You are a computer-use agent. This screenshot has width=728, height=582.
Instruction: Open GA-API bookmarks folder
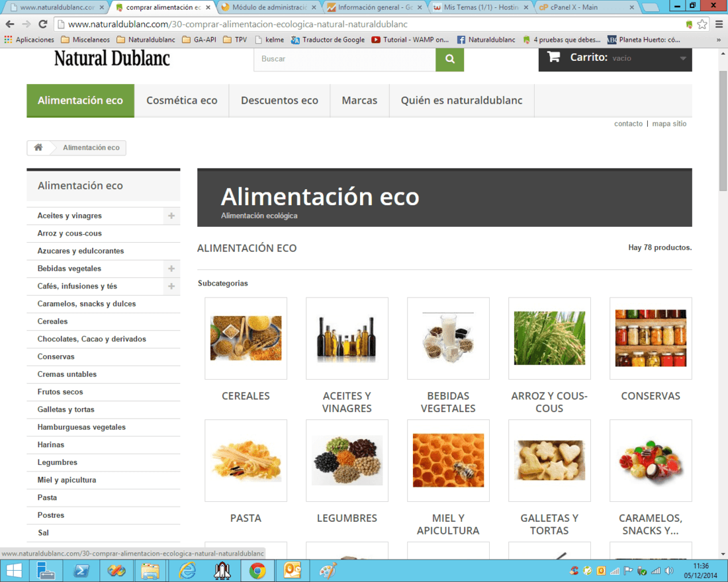(x=199, y=40)
